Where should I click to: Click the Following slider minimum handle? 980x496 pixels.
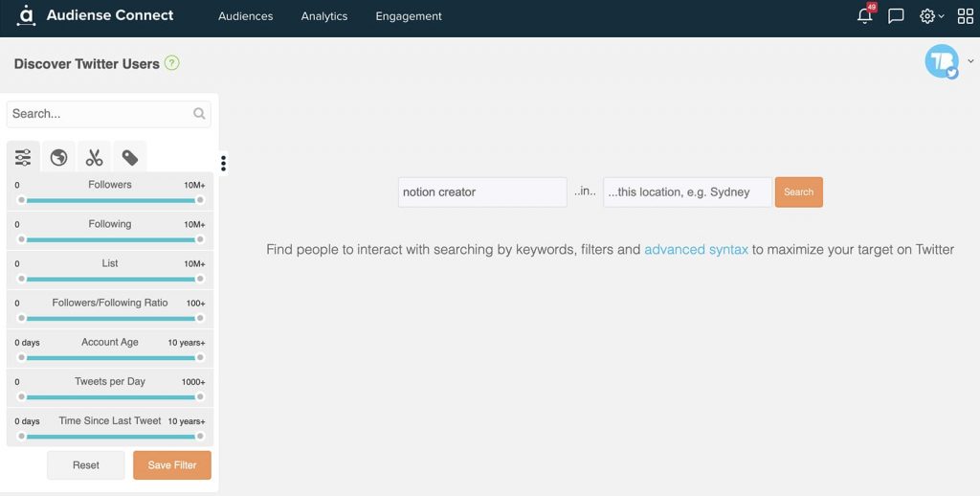click(21, 239)
